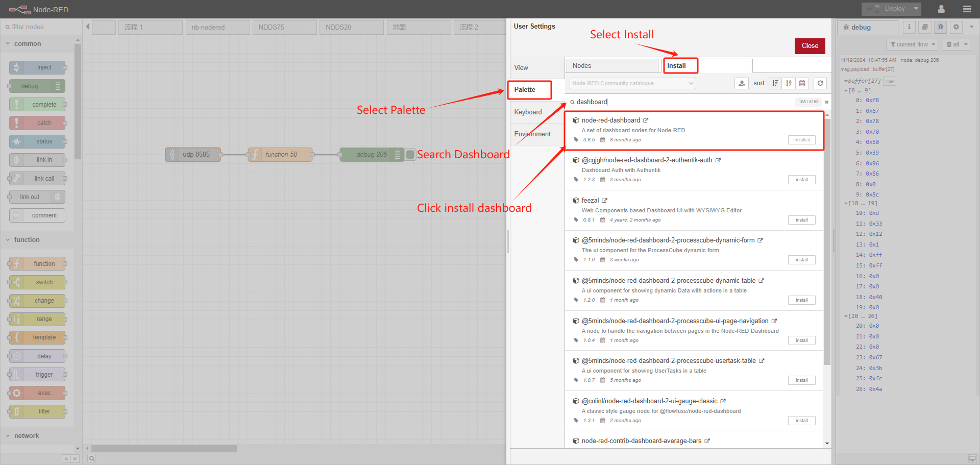
Task: Open the help book sidebar icon
Action: [x=925, y=27]
